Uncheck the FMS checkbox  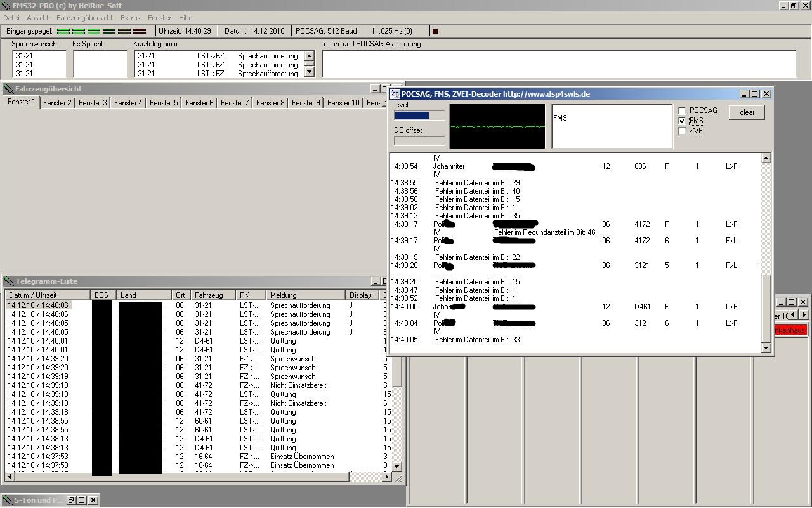[683, 121]
